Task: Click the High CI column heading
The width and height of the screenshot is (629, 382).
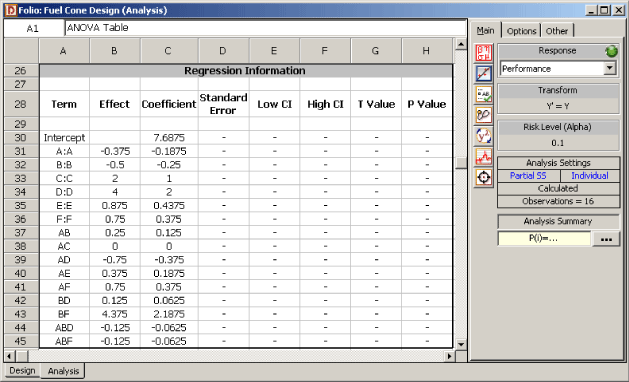Action: (x=325, y=104)
